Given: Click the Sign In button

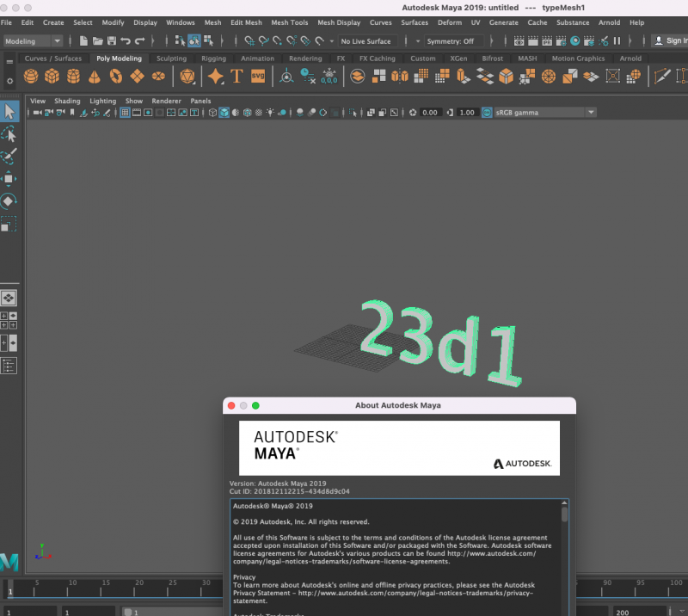Looking at the screenshot, I should coord(671,40).
